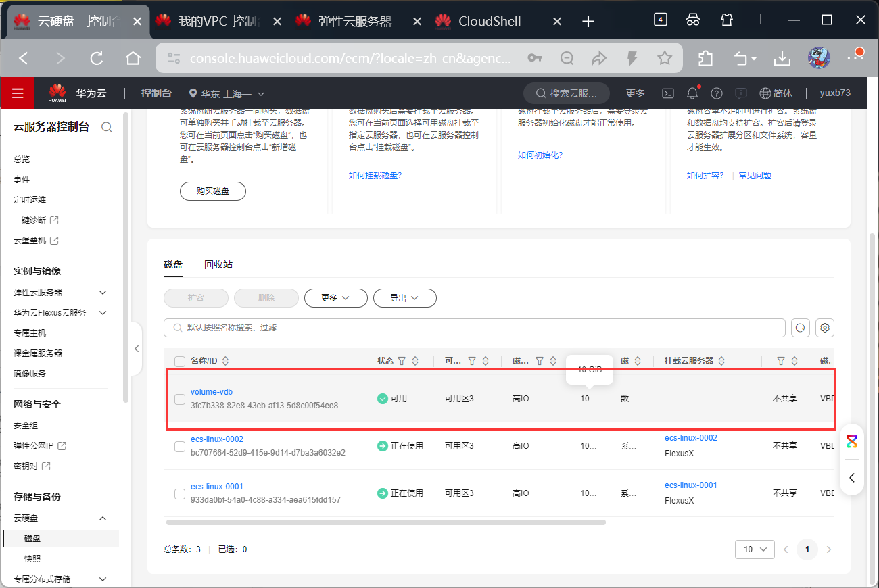Open browser downloads
This screenshot has width=879, height=588.
click(x=782, y=59)
